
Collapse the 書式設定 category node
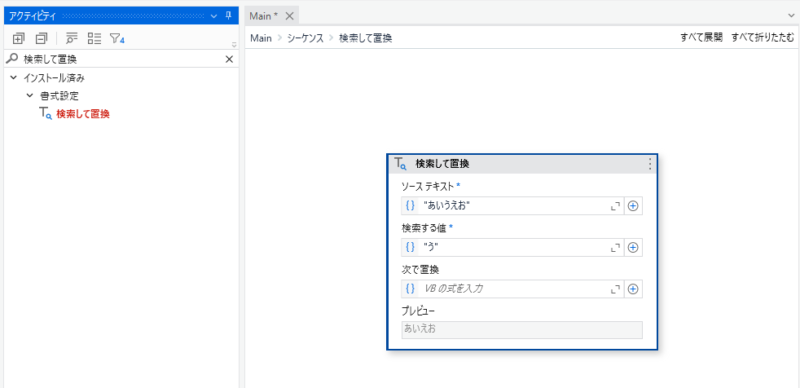click(30, 95)
